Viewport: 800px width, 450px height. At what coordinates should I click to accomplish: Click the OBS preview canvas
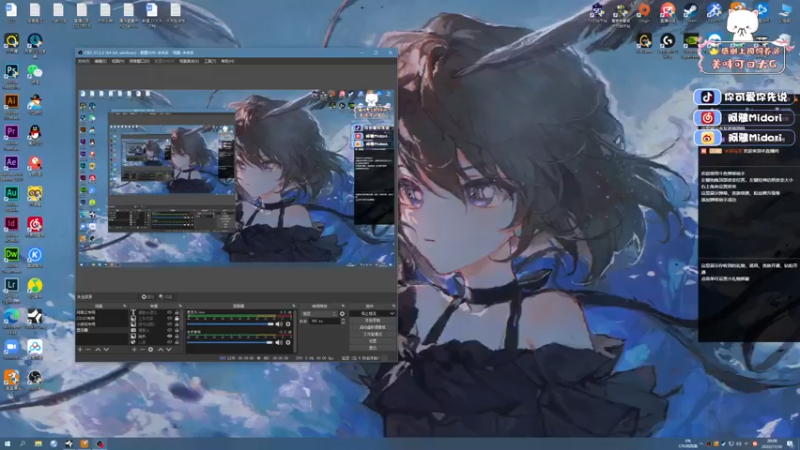point(237,178)
